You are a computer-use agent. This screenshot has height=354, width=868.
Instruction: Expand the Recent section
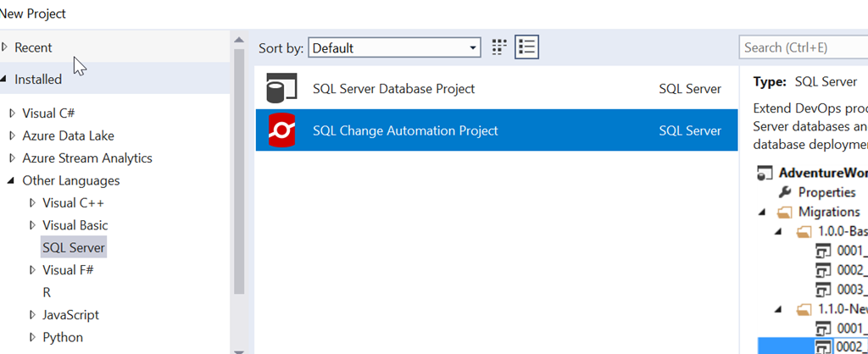pos(5,47)
